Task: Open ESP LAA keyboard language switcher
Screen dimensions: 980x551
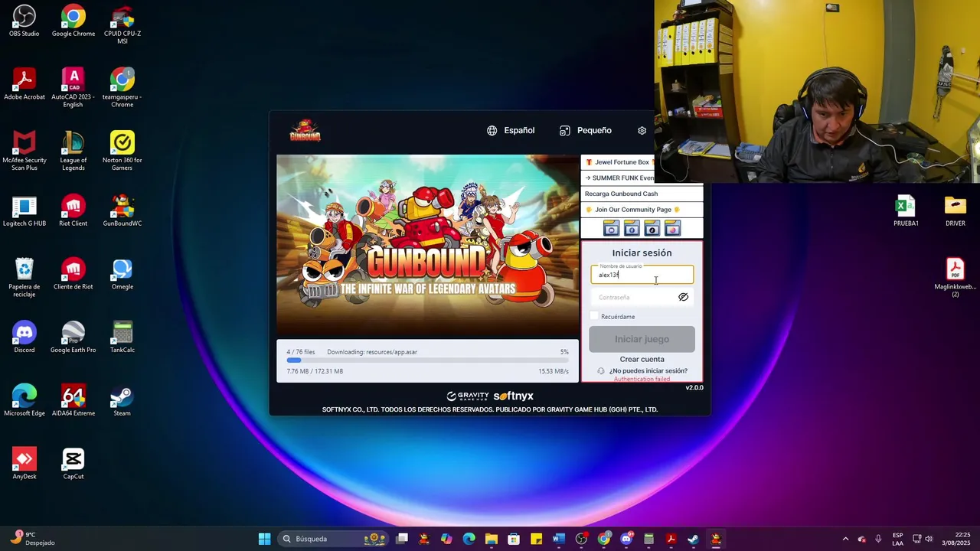Action: click(x=897, y=539)
